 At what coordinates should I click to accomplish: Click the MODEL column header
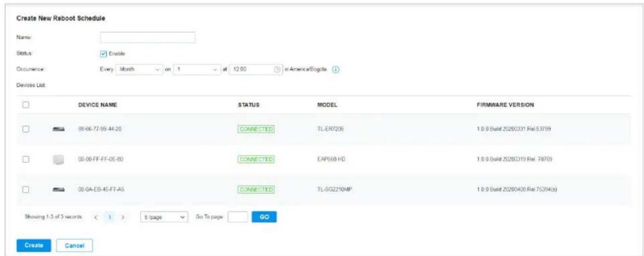click(x=327, y=106)
